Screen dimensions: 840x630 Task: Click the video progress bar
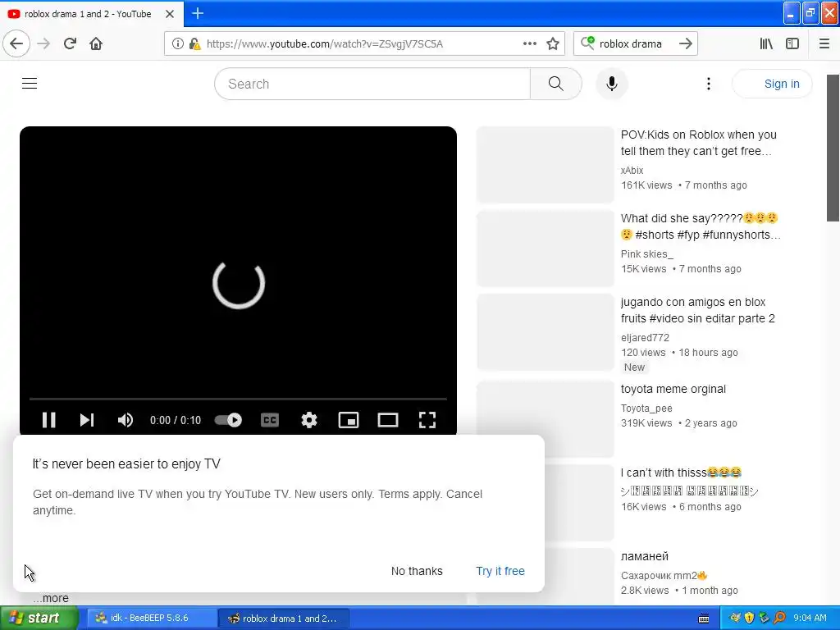pos(238,399)
